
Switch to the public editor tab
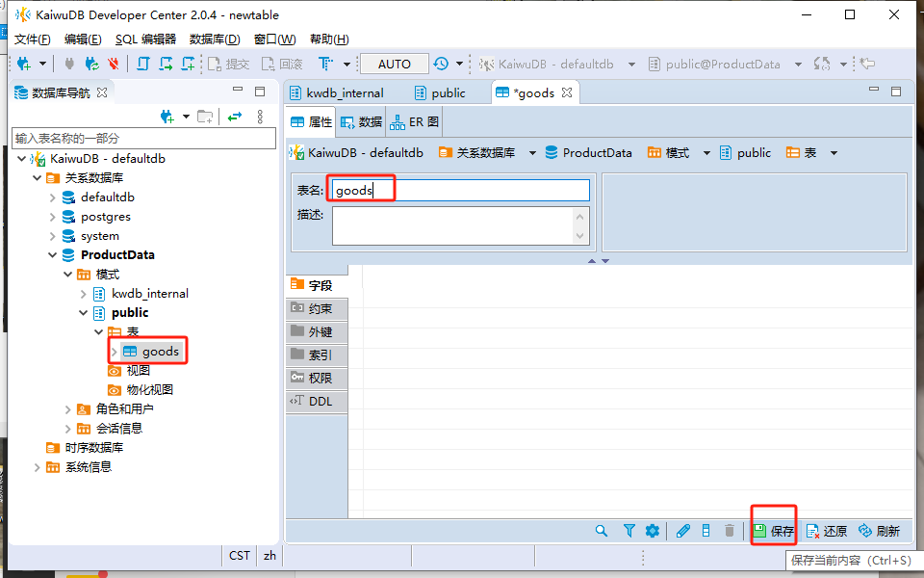coord(441,92)
